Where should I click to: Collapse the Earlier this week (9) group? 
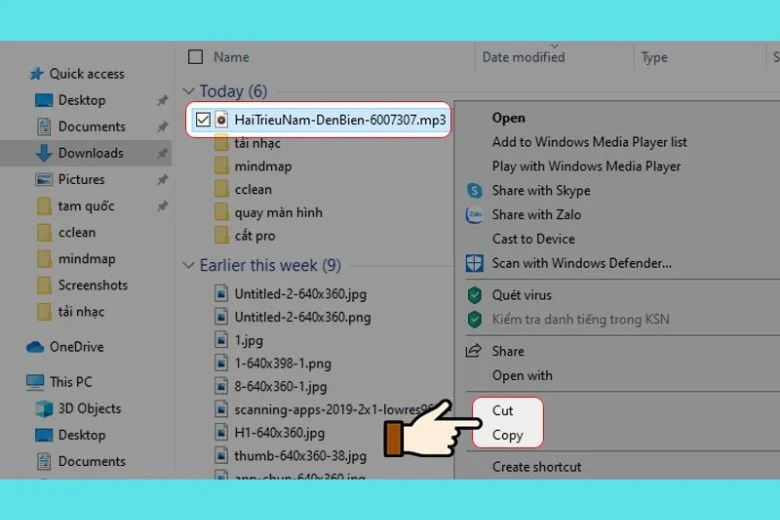click(x=189, y=265)
